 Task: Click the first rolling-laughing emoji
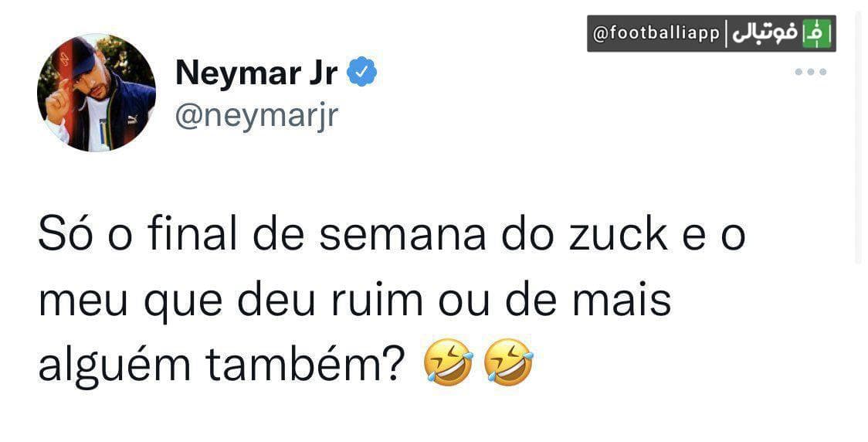click(x=449, y=365)
